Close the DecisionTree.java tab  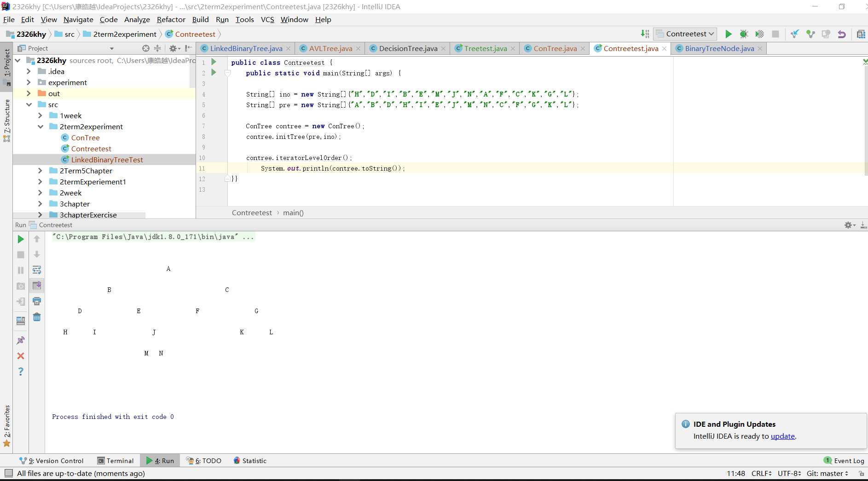[443, 49]
